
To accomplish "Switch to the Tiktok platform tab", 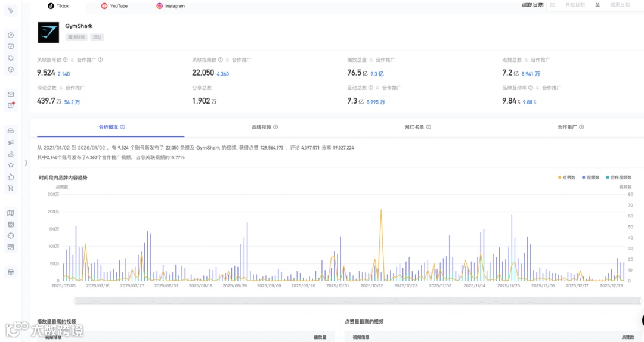I will click(58, 6).
